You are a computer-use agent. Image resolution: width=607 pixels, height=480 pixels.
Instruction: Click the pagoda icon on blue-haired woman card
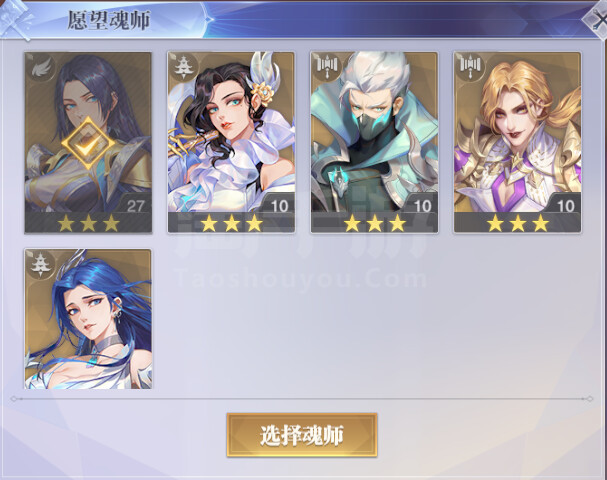pyautogui.click(x=41, y=265)
